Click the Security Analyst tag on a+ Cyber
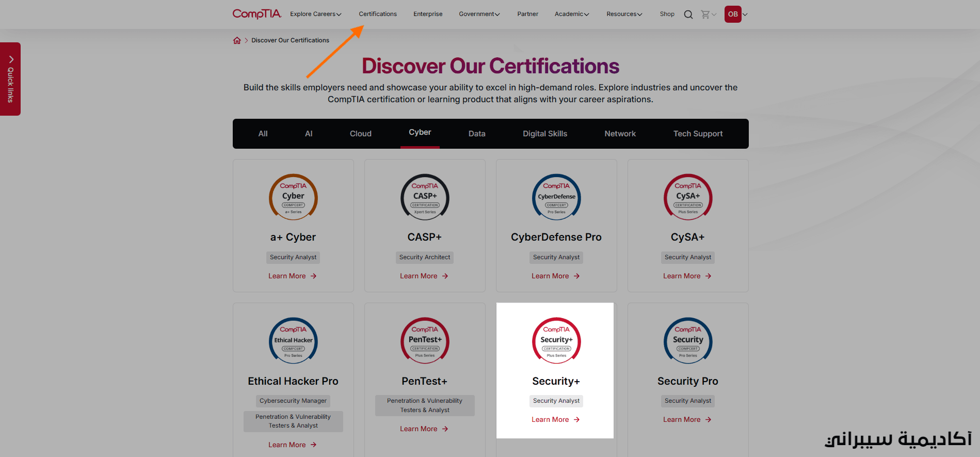Image resolution: width=980 pixels, height=457 pixels. point(293,257)
